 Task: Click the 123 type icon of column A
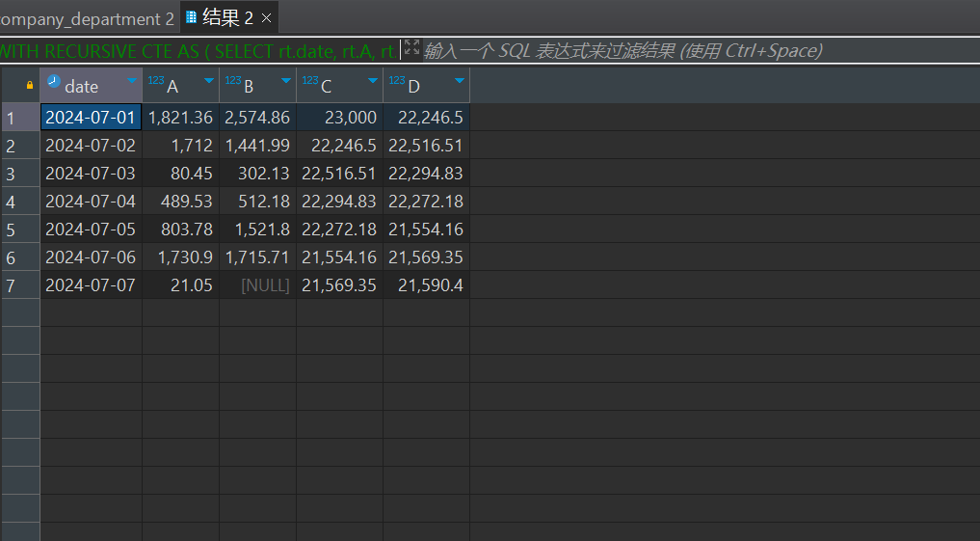tap(156, 80)
